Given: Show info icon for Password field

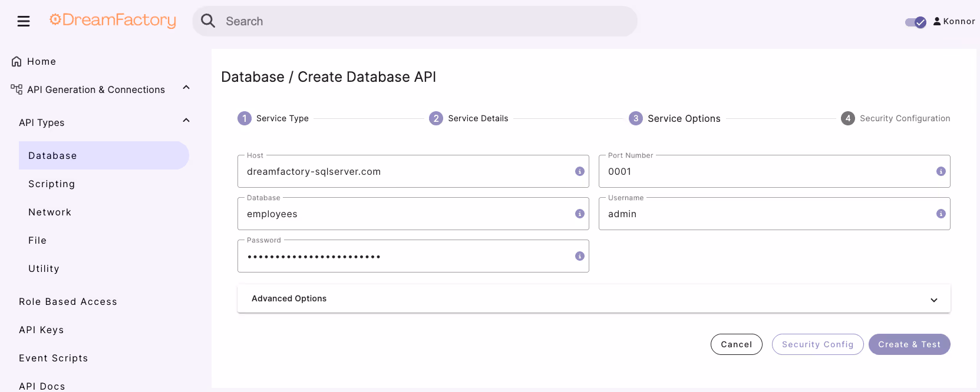Looking at the screenshot, I should pyautogui.click(x=580, y=256).
